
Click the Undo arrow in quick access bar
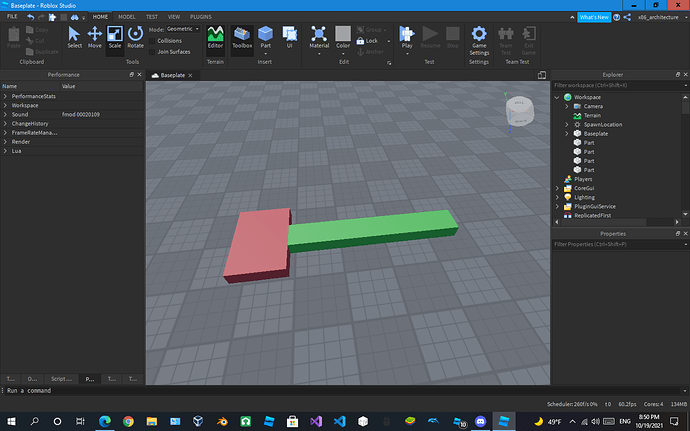30,17
